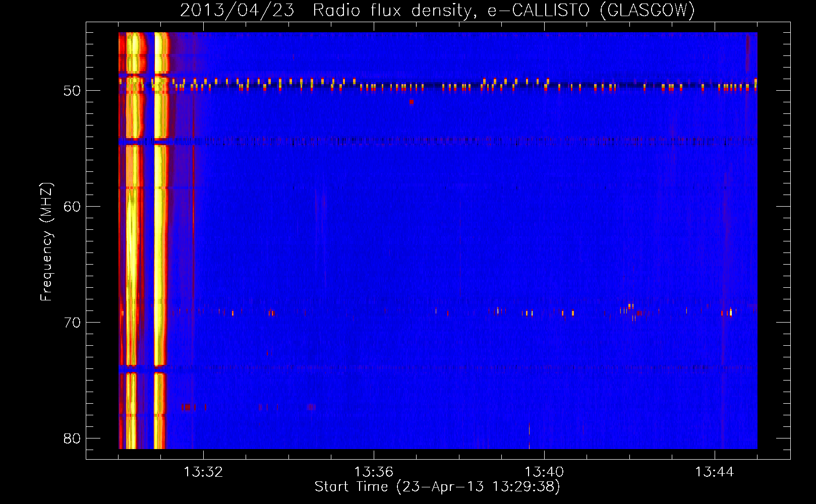Click the plot title "Radio flux density, e-CALLISTO (GLASGOW)"
The height and width of the screenshot is (504, 816).
[x=504, y=10]
